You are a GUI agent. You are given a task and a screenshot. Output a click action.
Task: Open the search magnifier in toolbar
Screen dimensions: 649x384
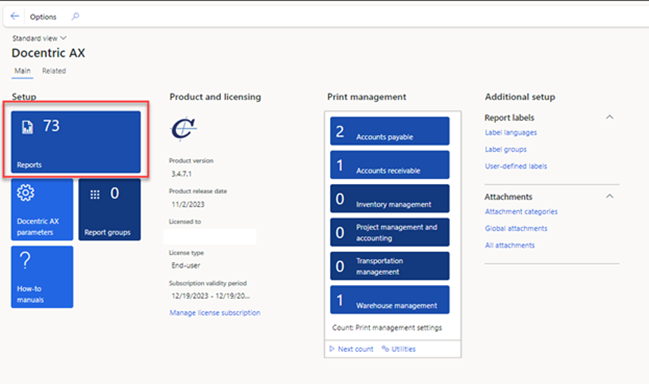pos(75,17)
